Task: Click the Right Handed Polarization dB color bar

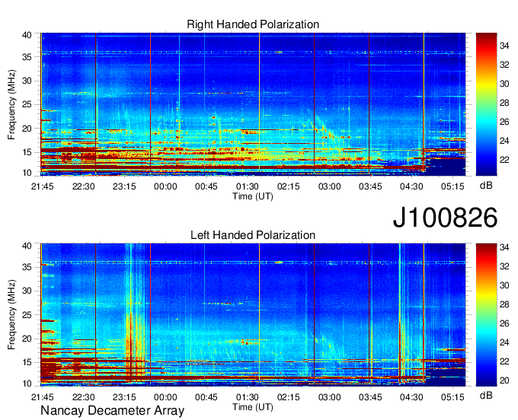Action: (486, 104)
